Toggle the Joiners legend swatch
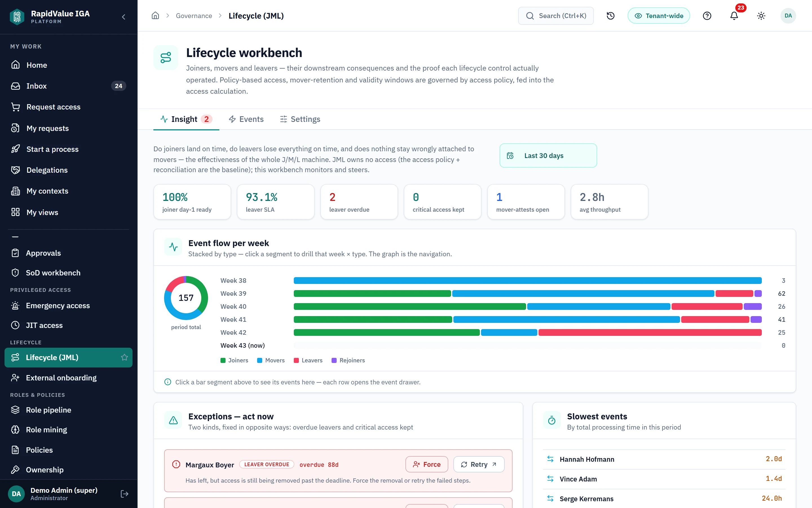Image resolution: width=812 pixels, height=508 pixels. (x=223, y=360)
